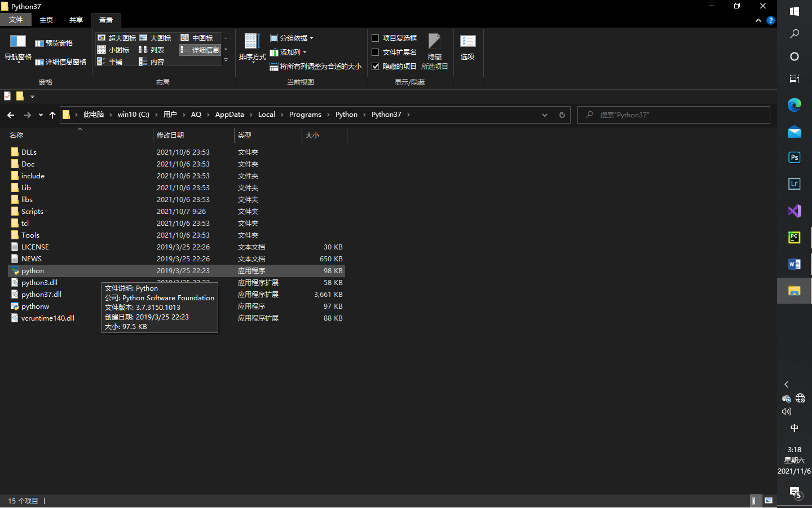Select the Tools folder
The image size is (812, 508).
point(176,235)
